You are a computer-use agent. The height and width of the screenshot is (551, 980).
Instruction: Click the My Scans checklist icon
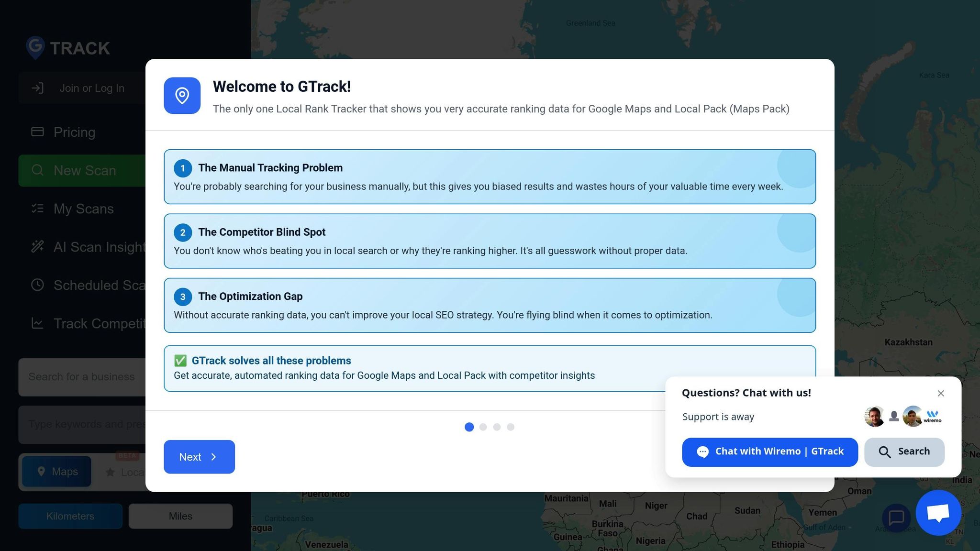click(x=37, y=209)
